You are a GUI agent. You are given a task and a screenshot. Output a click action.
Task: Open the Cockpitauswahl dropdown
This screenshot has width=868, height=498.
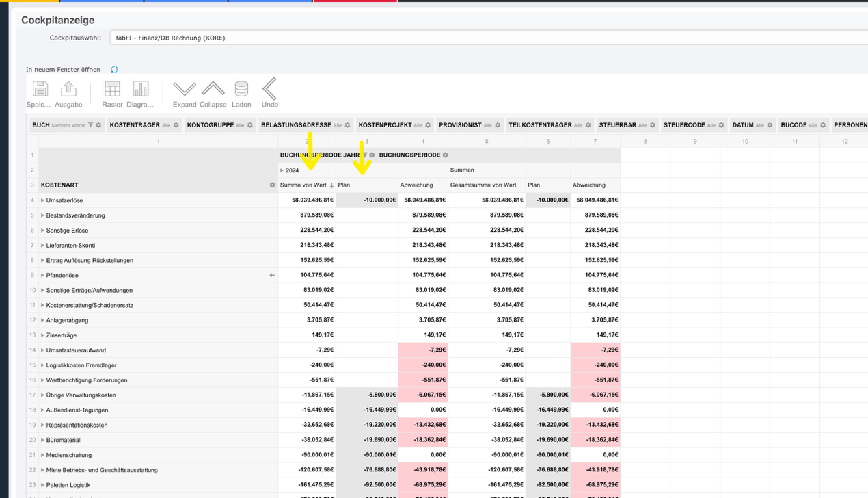click(x=488, y=38)
